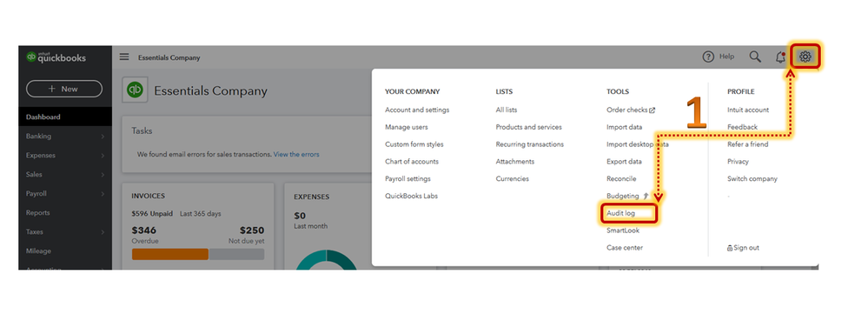Expand the Expenses sidebar chevron
This screenshot has width=868, height=314.
pos(103,156)
